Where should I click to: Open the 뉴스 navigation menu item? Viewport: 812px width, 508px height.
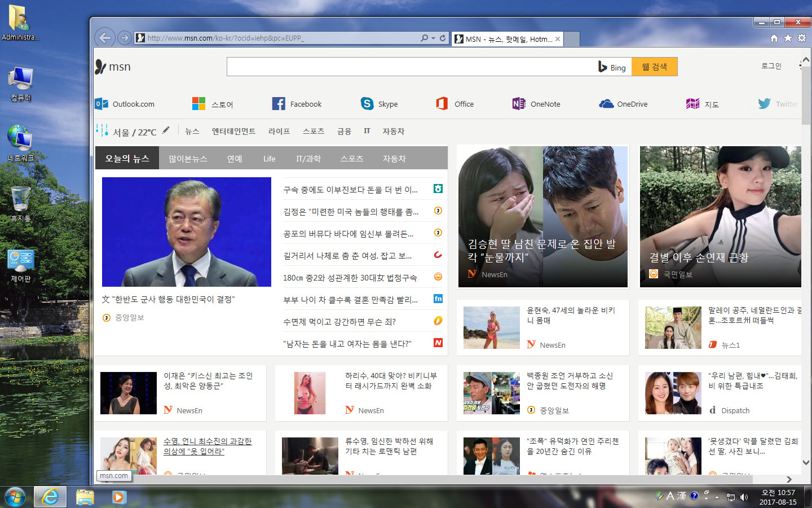click(x=192, y=131)
